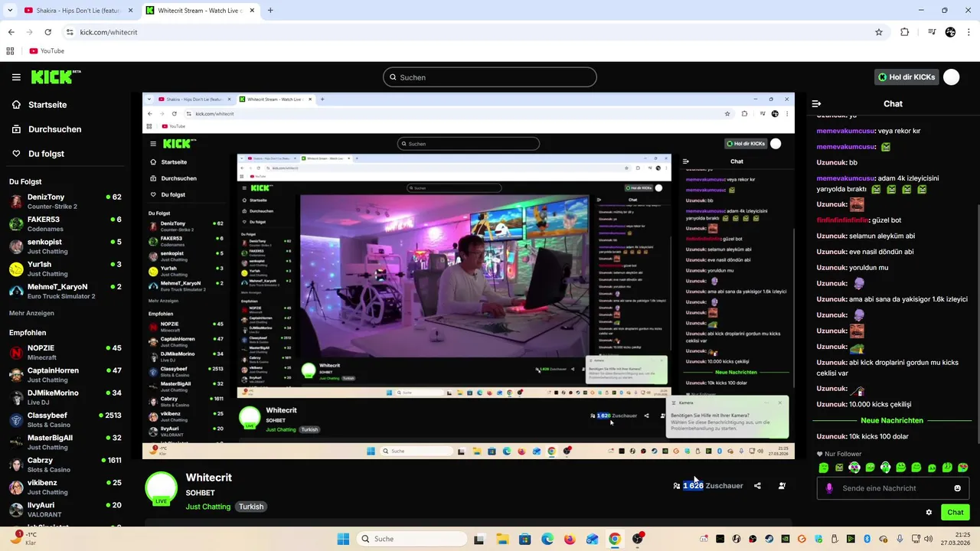Open the DenizTony channel in the main sidebar
Image resolution: width=980 pixels, height=551 pixels.
pos(65,202)
